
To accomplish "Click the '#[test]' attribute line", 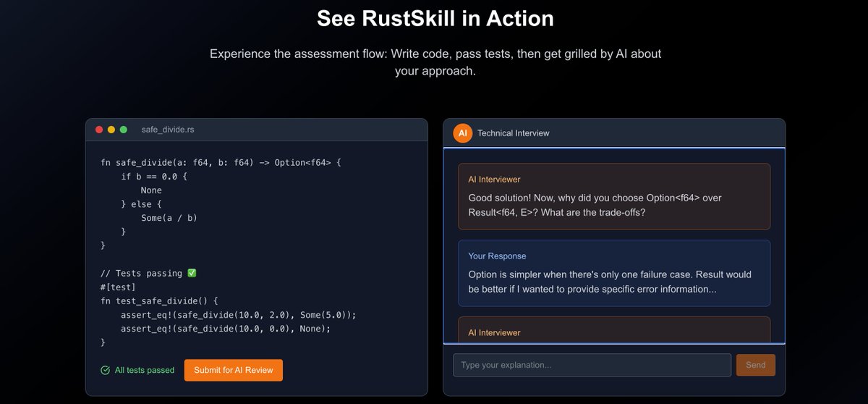I will pos(118,287).
